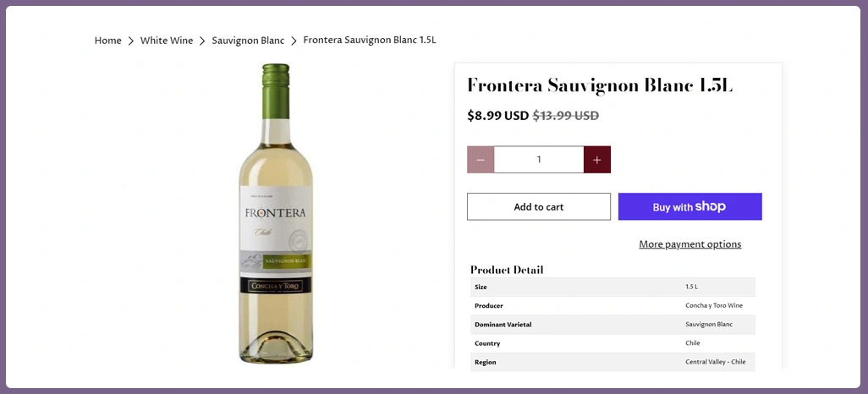Click the Buy with Shop button

click(689, 207)
